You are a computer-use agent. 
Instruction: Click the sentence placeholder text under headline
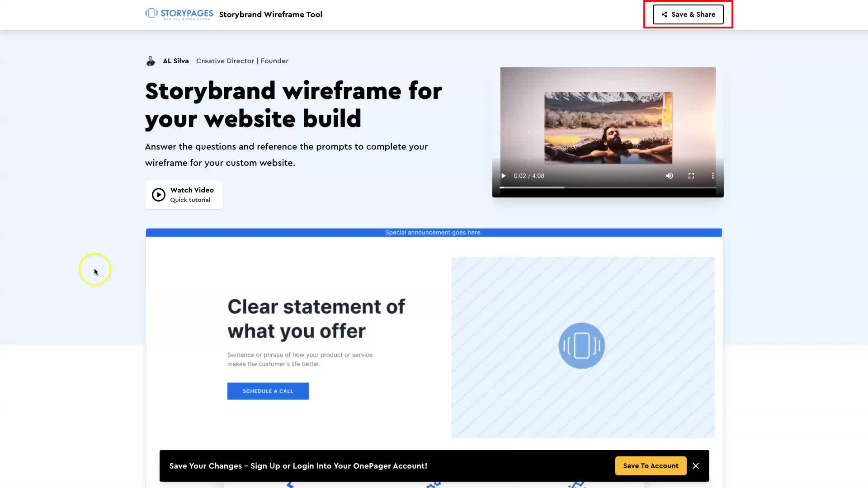pyautogui.click(x=300, y=359)
